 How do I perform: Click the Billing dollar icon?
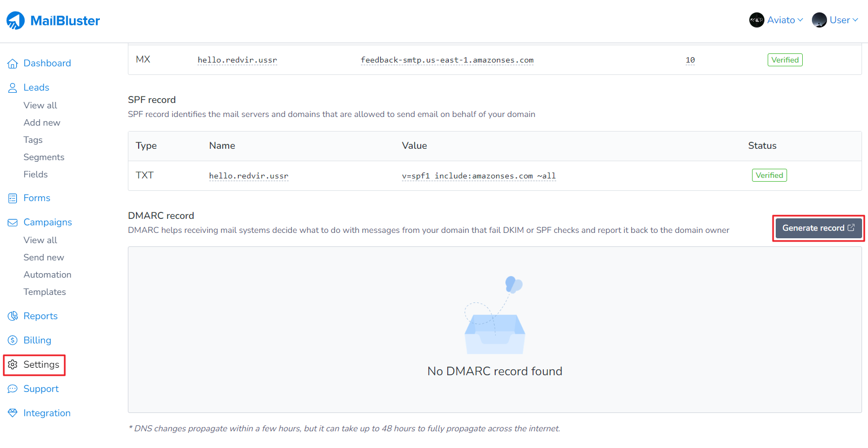(x=12, y=341)
